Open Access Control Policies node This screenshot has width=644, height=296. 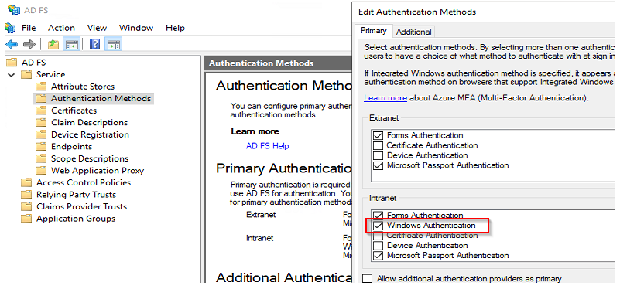(84, 182)
